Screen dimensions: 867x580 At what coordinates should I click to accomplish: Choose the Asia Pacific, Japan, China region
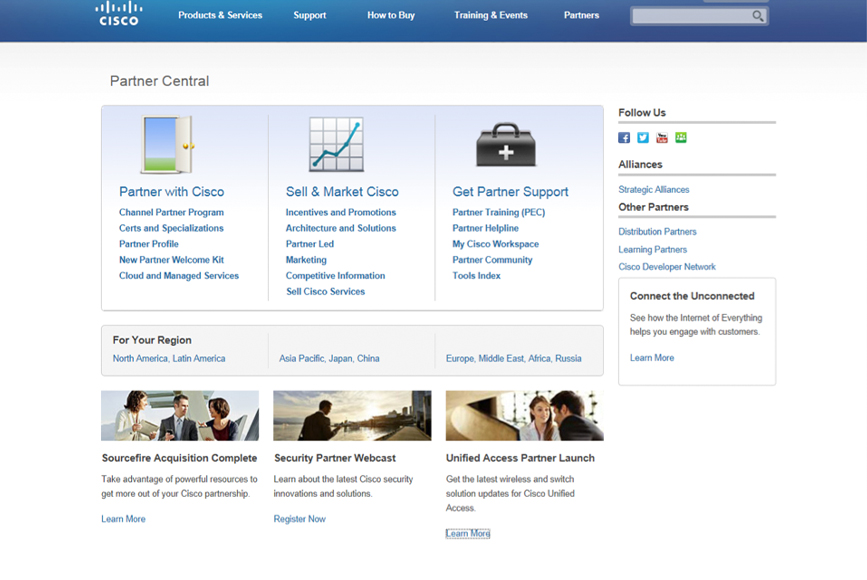click(329, 359)
